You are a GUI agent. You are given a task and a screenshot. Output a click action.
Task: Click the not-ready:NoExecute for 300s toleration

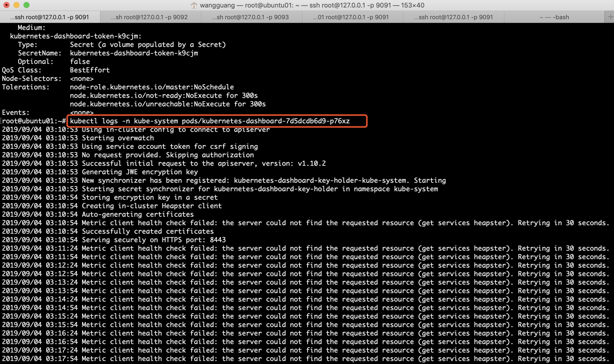coord(164,96)
